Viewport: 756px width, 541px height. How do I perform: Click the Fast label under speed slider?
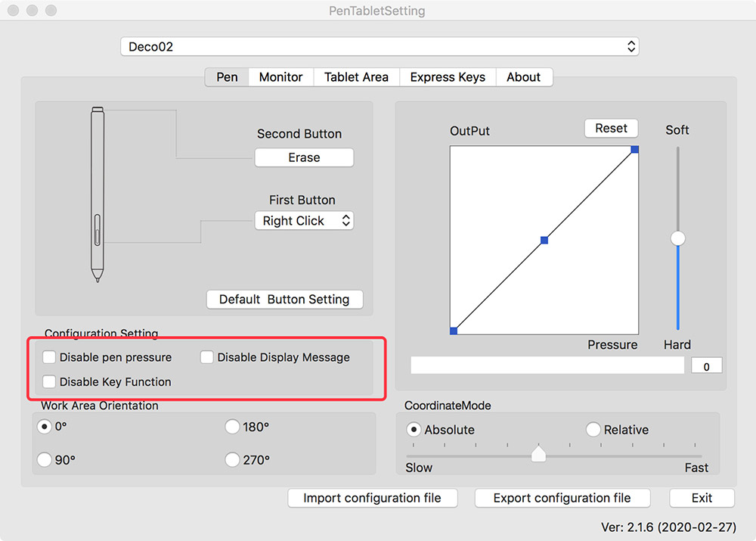coord(697,468)
